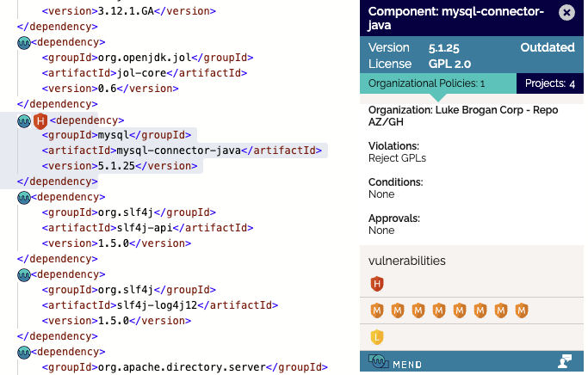Click the Reject GPLs violation text
This screenshot has width=588, height=375.
[397, 157]
